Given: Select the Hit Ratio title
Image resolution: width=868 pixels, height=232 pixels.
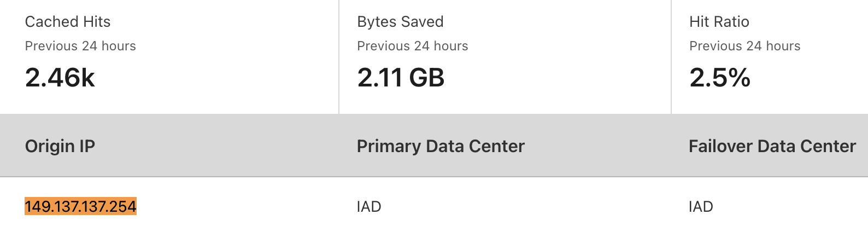Looking at the screenshot, I should (719, 22).
